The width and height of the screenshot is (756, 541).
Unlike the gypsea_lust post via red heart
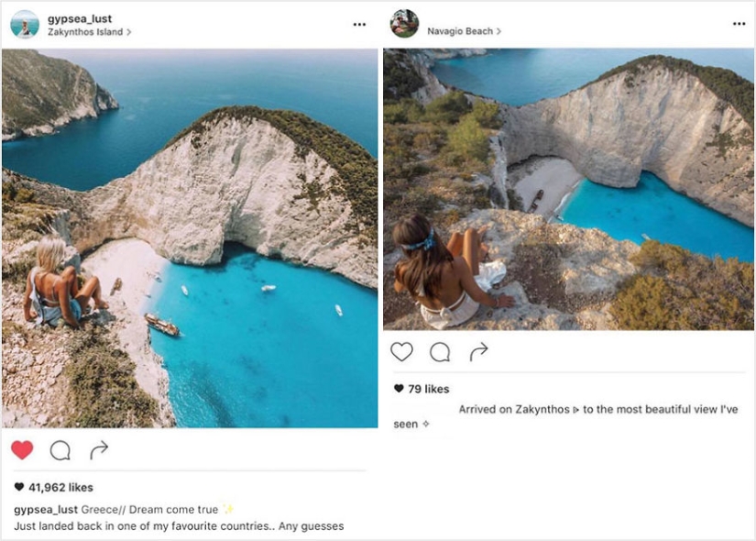click(x=22, y=450)
